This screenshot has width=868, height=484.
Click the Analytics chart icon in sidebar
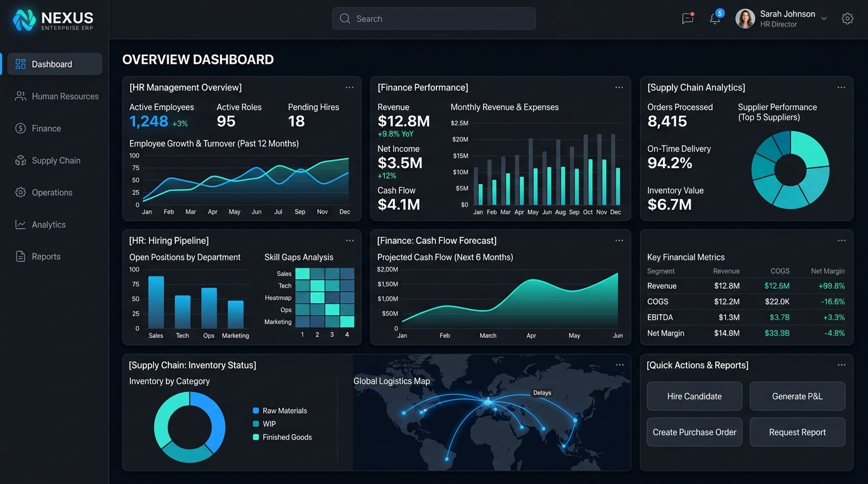pos(20,224)
